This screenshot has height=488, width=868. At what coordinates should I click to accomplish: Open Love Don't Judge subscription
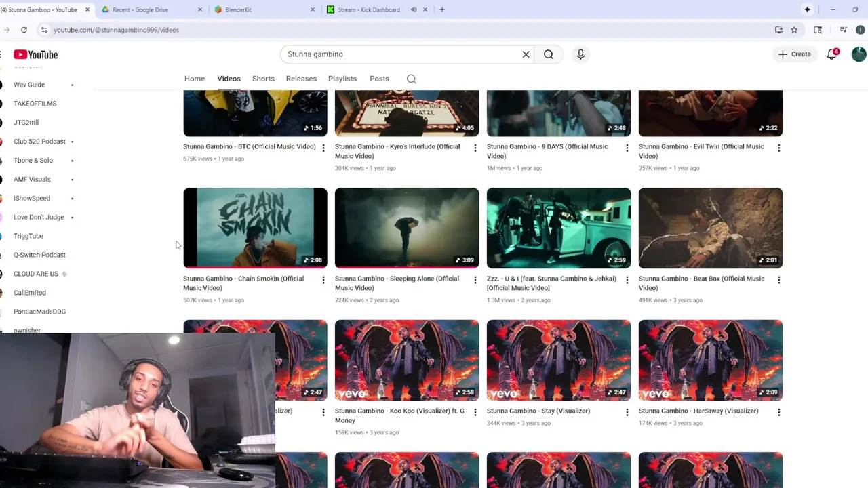(x=39, y=218)
